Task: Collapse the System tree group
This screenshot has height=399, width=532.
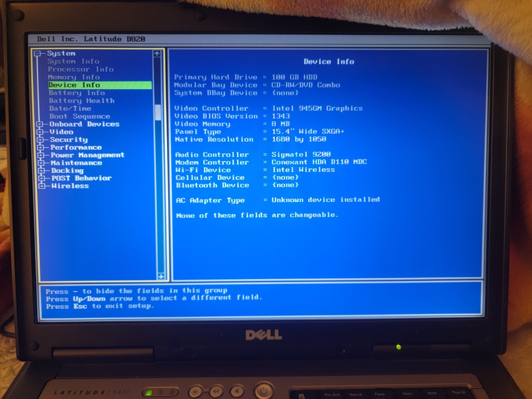Action: (38, 54)
